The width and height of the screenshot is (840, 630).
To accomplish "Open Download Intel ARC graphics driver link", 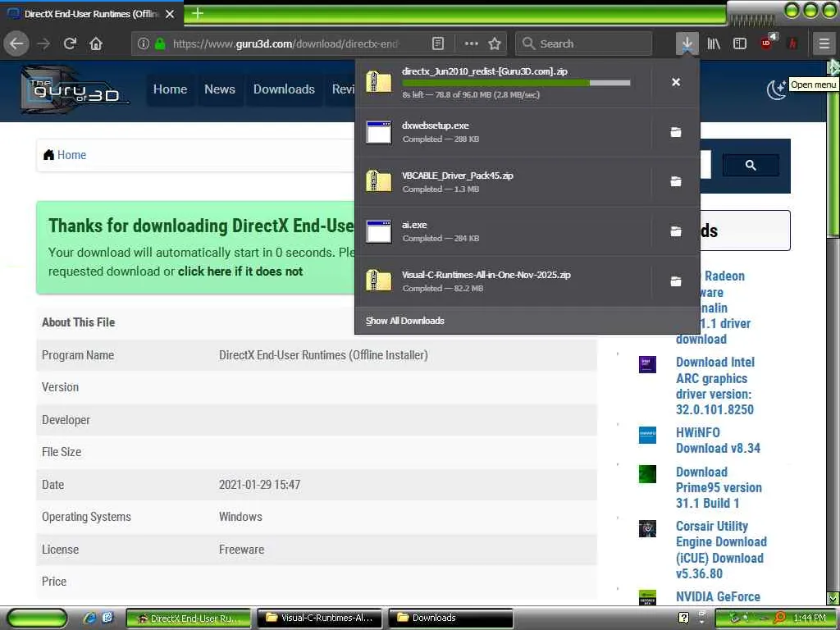I will click(715, 386).
